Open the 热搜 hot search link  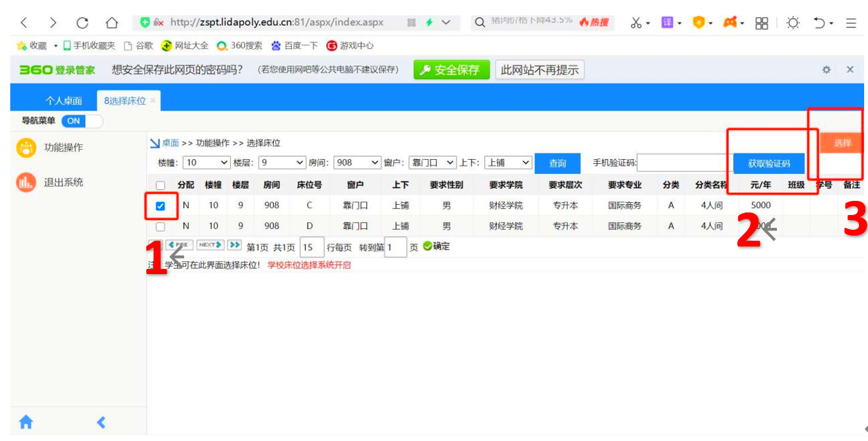point(593,22)
